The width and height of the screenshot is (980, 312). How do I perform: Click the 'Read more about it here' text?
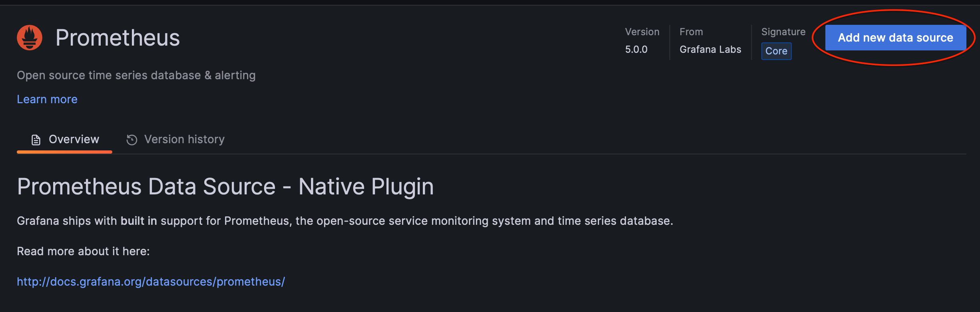(83, 251)
